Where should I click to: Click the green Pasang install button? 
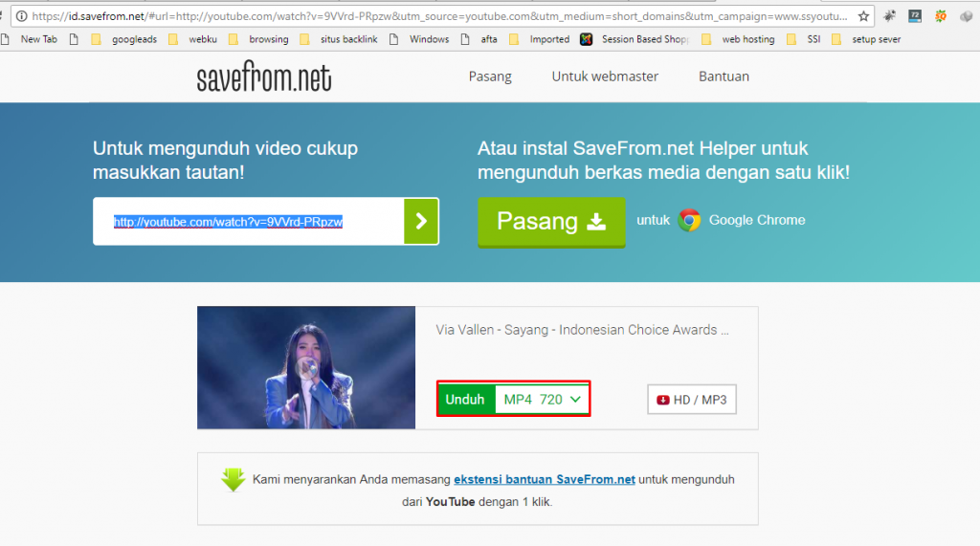click(x=551, y=222)
